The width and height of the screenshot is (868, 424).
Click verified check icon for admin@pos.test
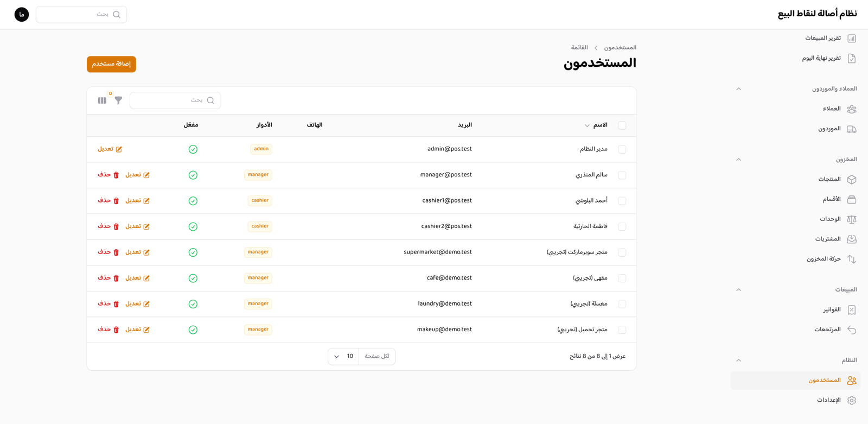[x=193, y=149]
